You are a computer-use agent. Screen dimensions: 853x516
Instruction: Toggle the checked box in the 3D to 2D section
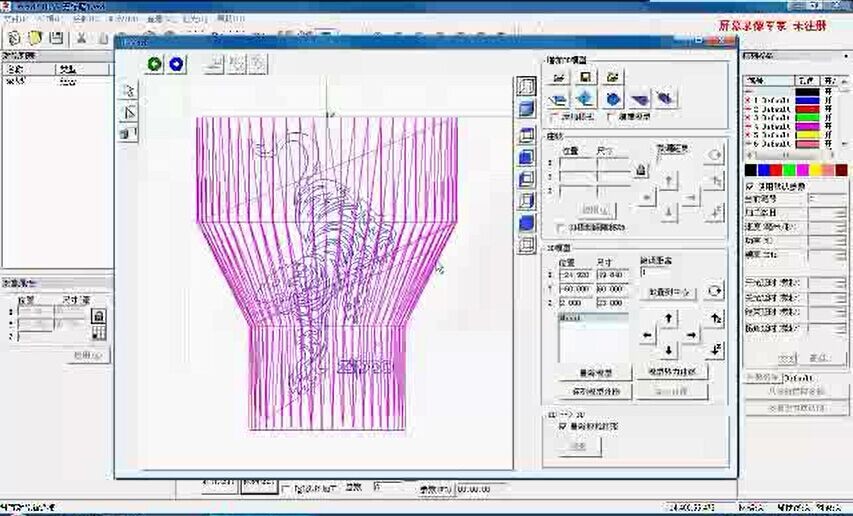562,425
